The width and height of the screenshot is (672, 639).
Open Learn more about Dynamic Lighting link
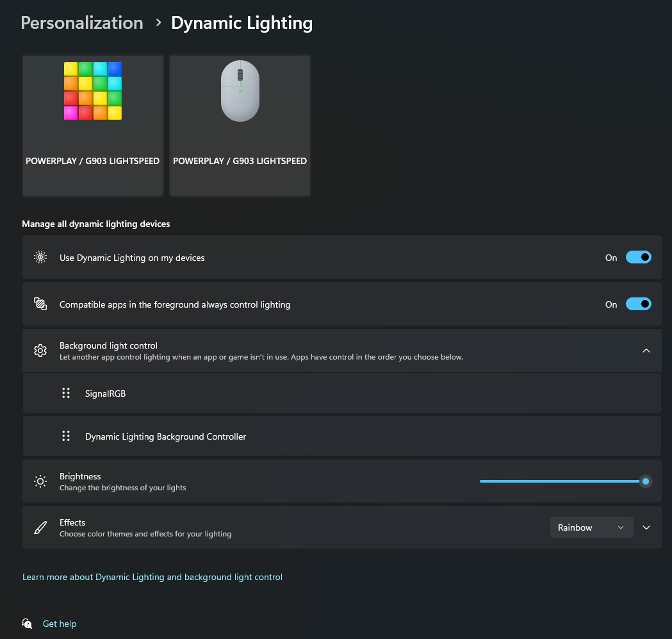[152, 577]
